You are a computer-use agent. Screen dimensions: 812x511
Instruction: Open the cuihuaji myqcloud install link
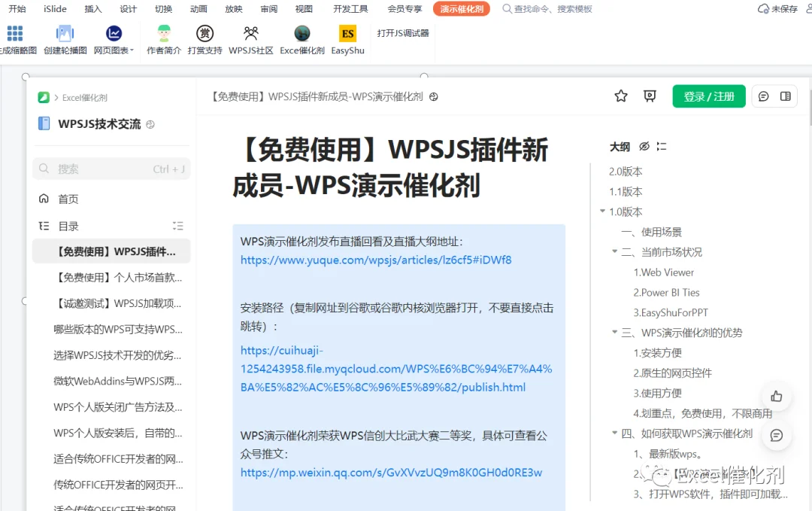click(x=396, y=369)
